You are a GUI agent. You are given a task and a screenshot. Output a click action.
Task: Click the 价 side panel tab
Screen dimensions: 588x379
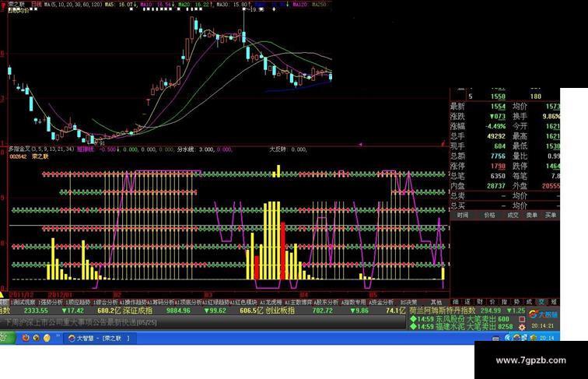[x=492, y=302]
